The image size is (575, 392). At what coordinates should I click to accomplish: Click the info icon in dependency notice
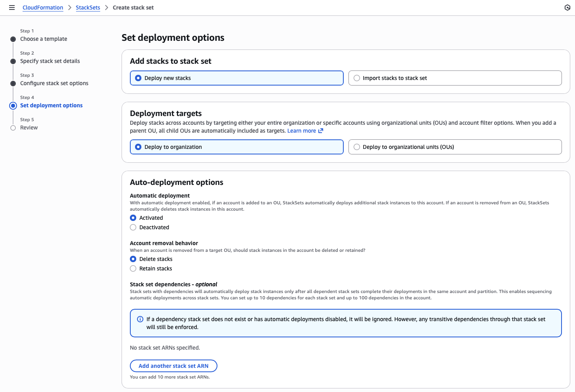(140, 319)
